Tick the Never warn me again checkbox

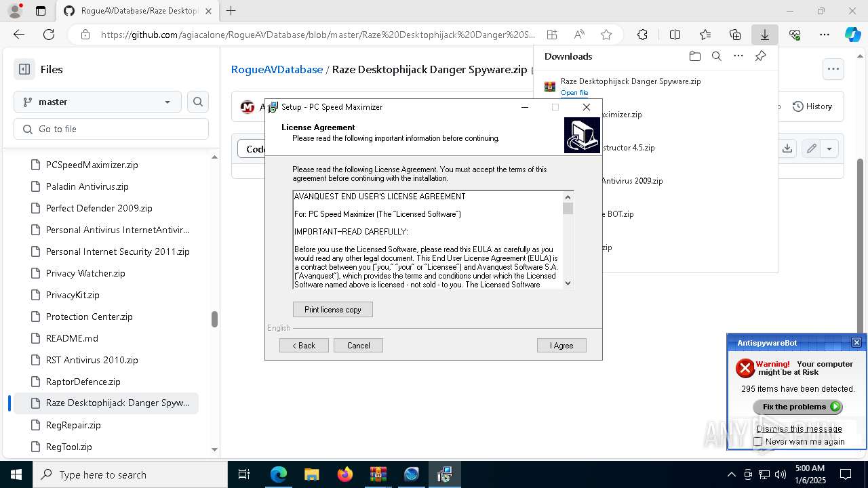point(758,441)
